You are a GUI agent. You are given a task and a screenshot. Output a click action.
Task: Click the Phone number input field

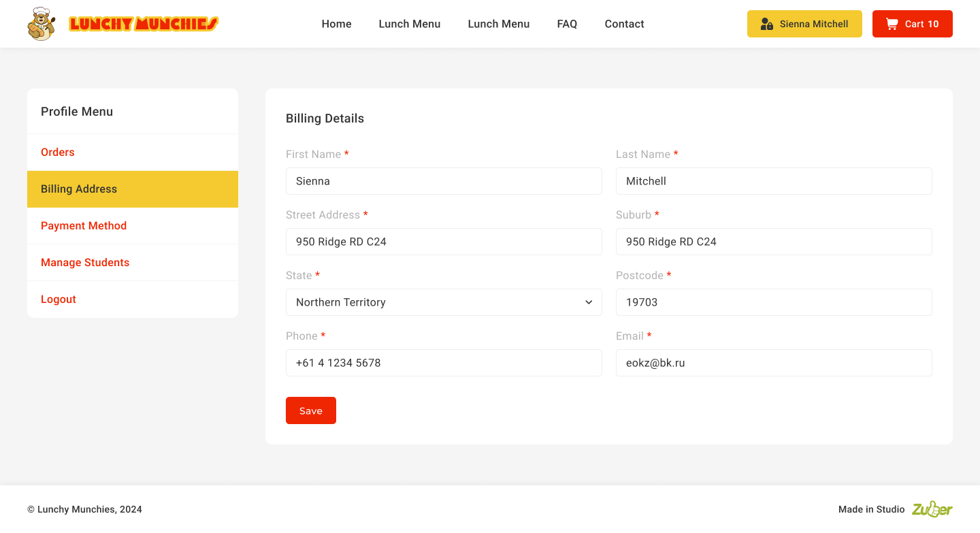click(444, 363)
